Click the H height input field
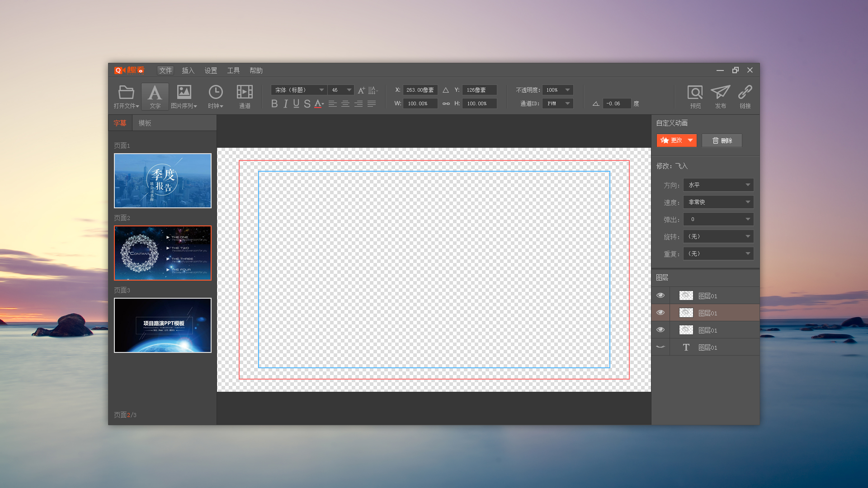The image size is (868, 488). pyautogui.click(x=480, y=103)
